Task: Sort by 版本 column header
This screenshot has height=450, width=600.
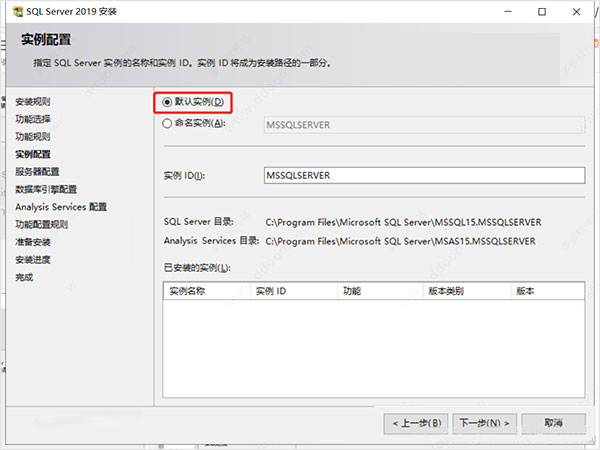Action: click(548, 291)
